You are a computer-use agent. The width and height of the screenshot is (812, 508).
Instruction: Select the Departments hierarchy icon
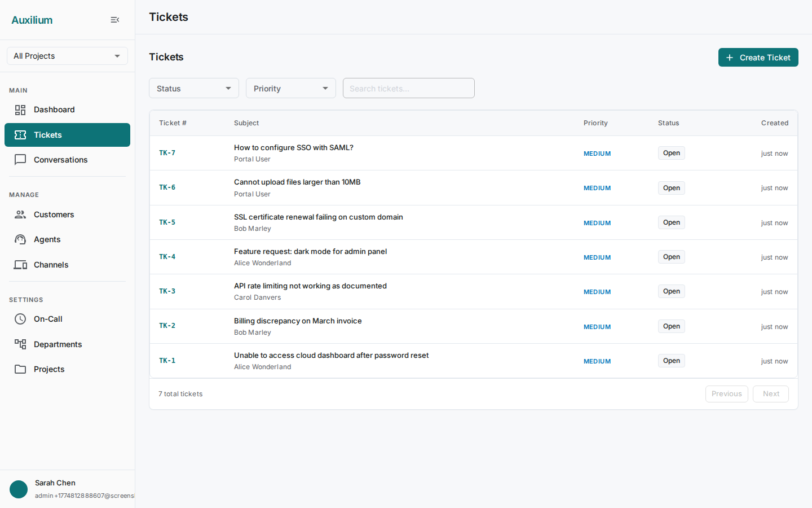click(20, 344)
